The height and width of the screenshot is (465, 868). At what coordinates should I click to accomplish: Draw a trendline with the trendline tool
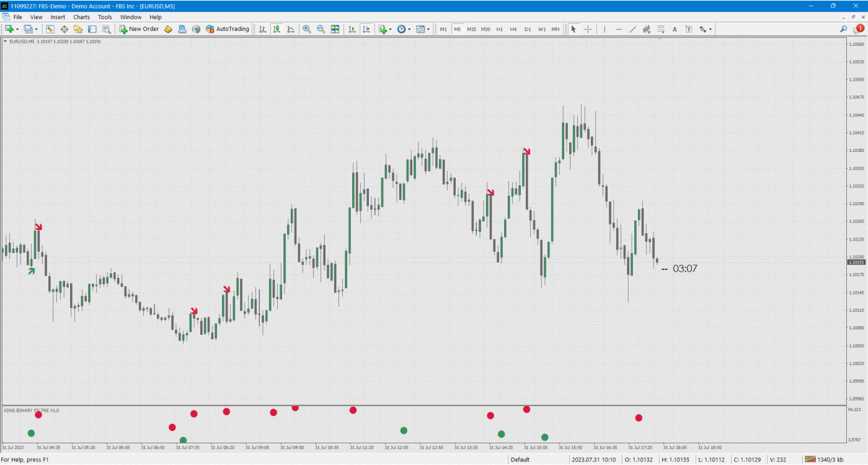click(632, 29)
